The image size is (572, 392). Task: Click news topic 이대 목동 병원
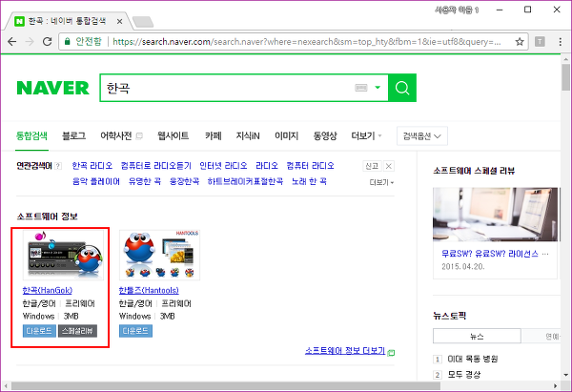tap(473, 360)
